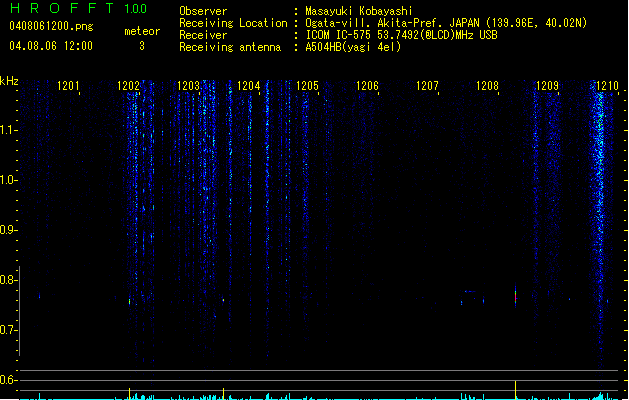
Task: Click time axis label 1202
Action: point(128,86)
